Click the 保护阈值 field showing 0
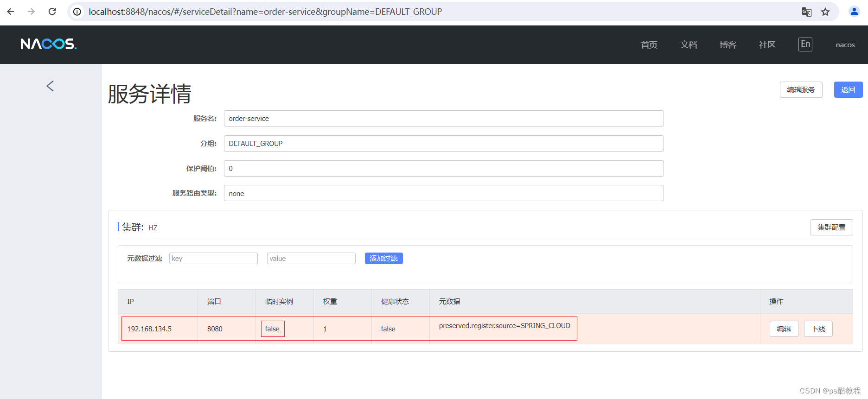This screenshot has width=868, height=399. (x=444, y=169)
